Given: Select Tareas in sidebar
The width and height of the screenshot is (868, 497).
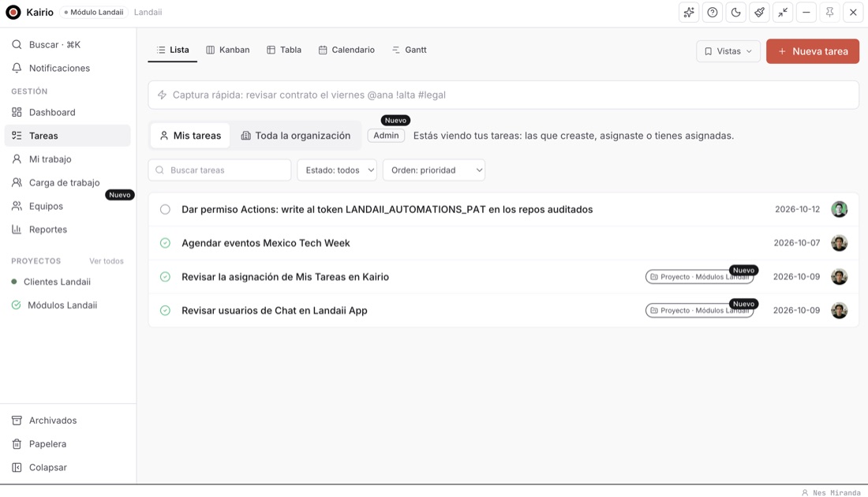Looking at the screenshot, I should (x=68, y=136).
